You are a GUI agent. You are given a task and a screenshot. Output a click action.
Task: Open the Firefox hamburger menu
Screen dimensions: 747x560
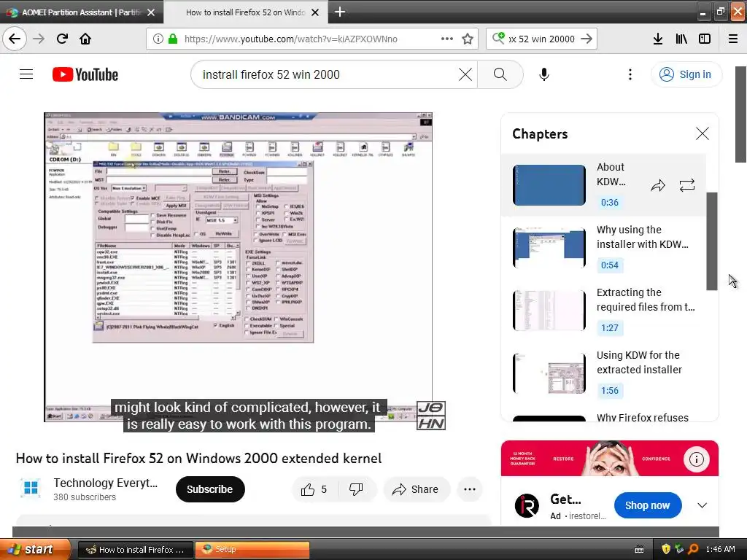pos(733,39)
